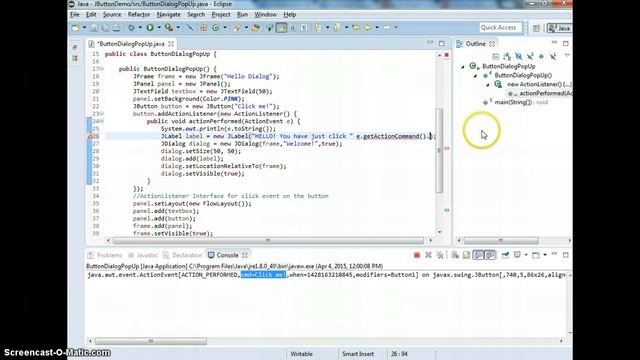Switch to the Javadoc tab

click(x=143, y=255)
